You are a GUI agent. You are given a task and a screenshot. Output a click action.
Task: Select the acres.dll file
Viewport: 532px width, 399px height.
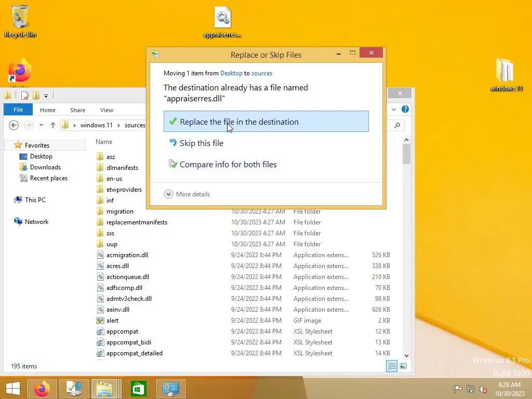click(x=117, y=265)
